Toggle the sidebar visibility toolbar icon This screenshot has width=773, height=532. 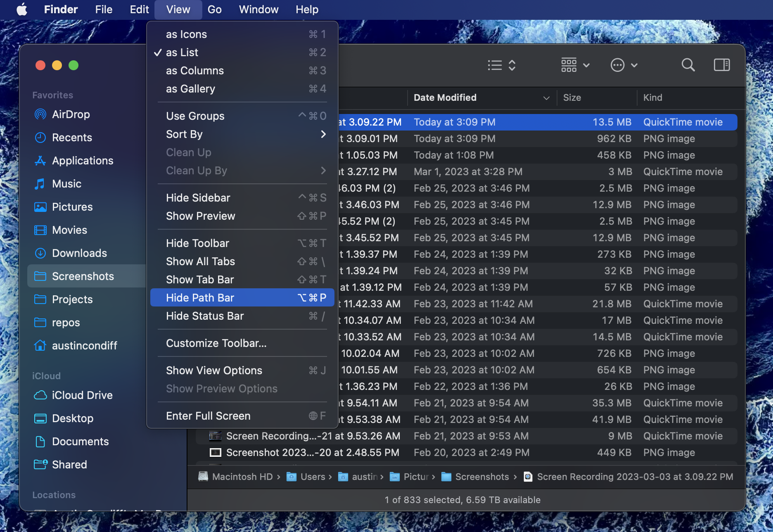721,65
